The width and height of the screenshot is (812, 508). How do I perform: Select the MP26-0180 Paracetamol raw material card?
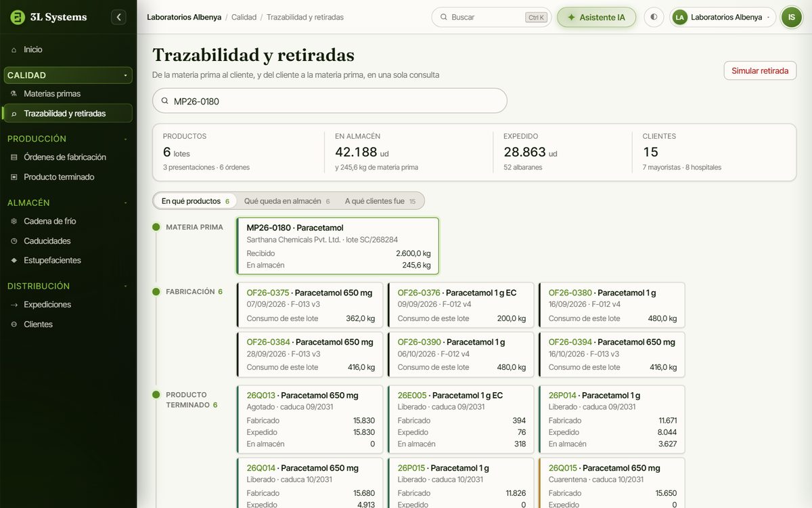[338, 246]
